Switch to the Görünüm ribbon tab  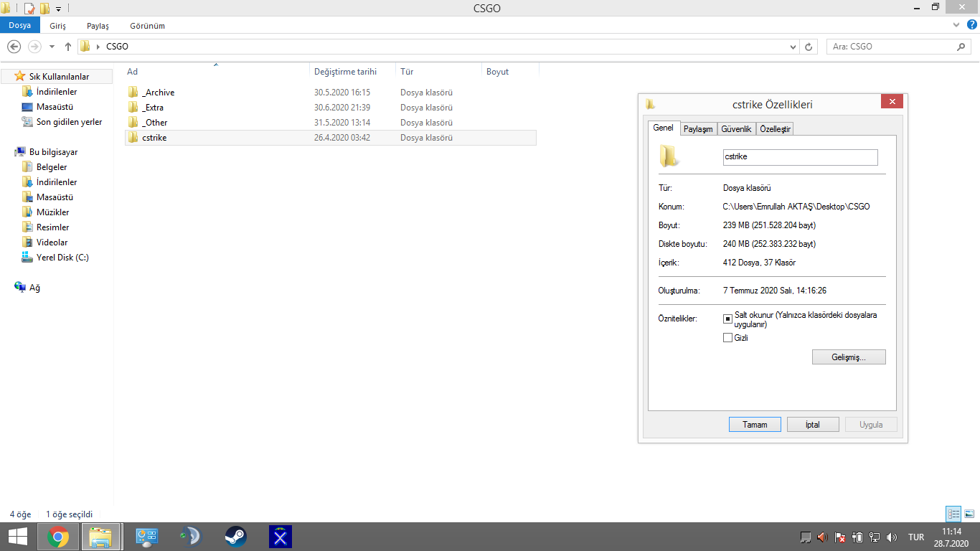click(147, 26)
